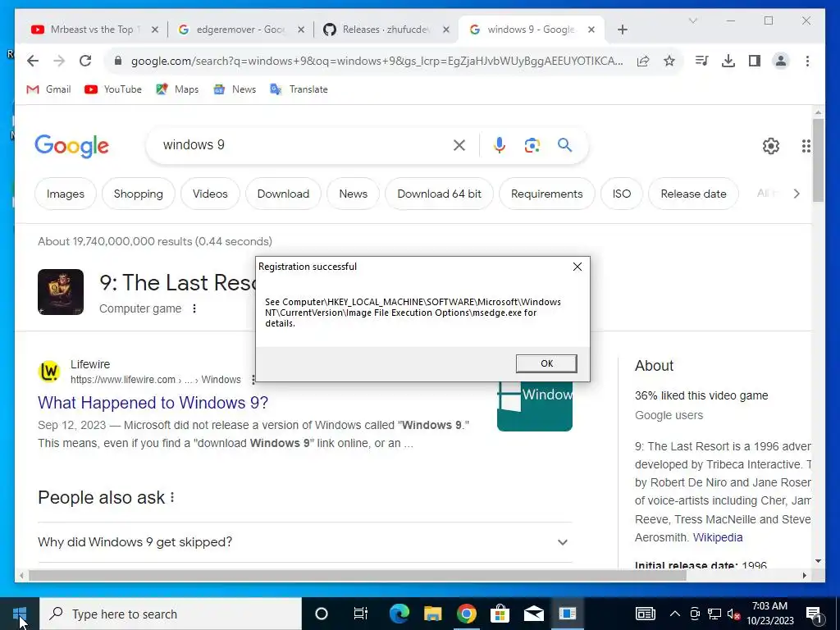Close the Mrbeast YouTube tab
Viewport: 840px width, 630px height.
pos(155,30)
